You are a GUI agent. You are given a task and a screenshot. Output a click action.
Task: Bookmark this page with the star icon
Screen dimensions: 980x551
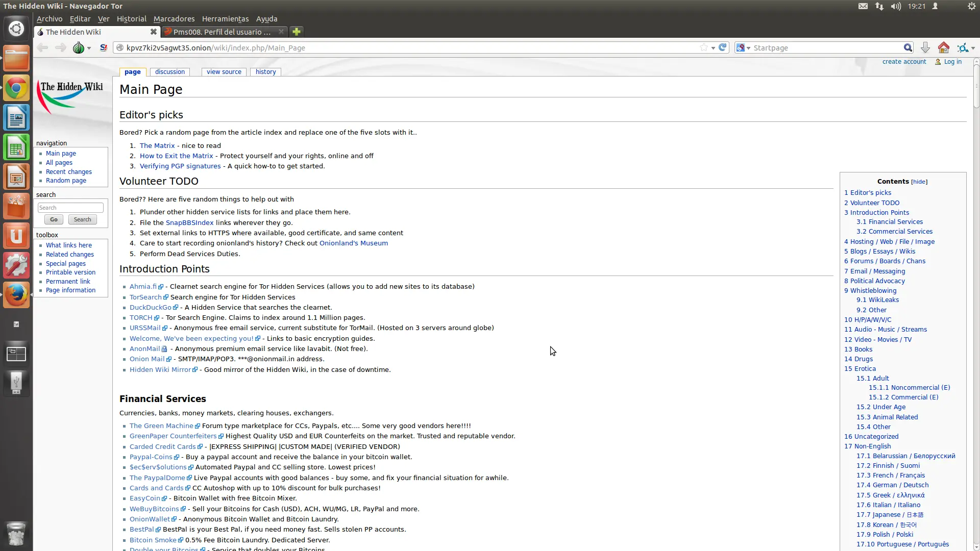[x=704, y=47]
